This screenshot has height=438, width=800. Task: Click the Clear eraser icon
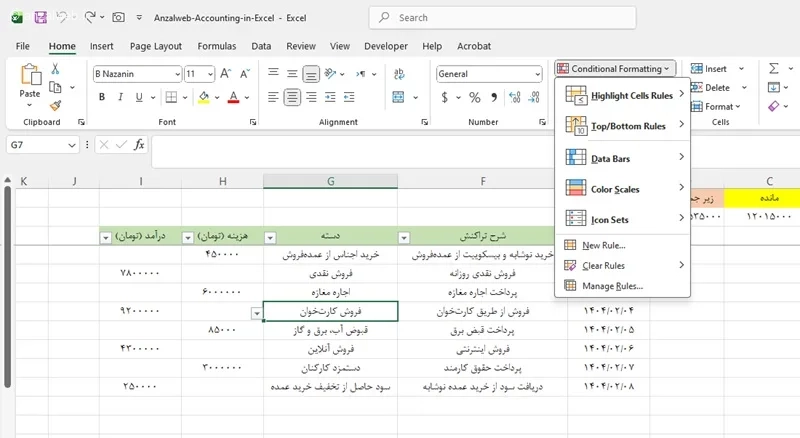coord(774,106)
